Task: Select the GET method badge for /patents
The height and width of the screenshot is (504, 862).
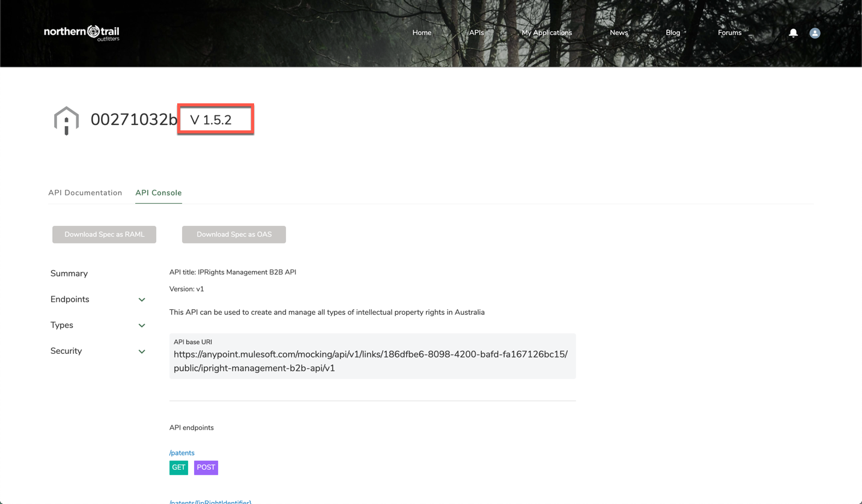Action: point(178,467)
